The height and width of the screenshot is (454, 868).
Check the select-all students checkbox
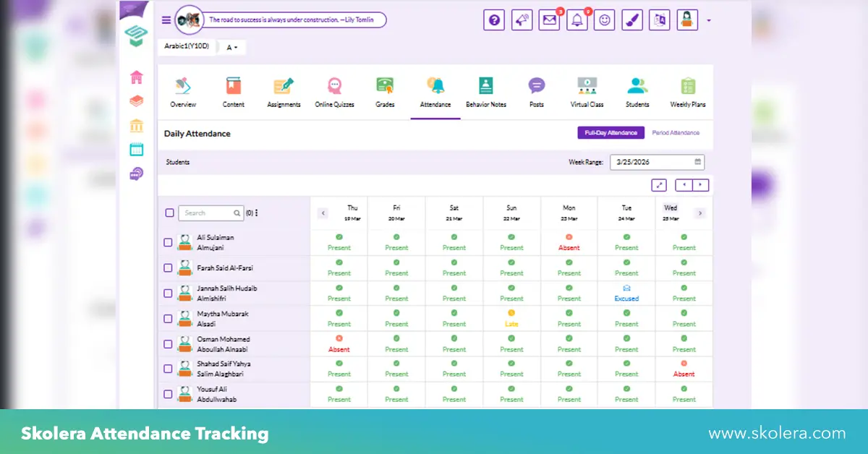coord(169,213)
